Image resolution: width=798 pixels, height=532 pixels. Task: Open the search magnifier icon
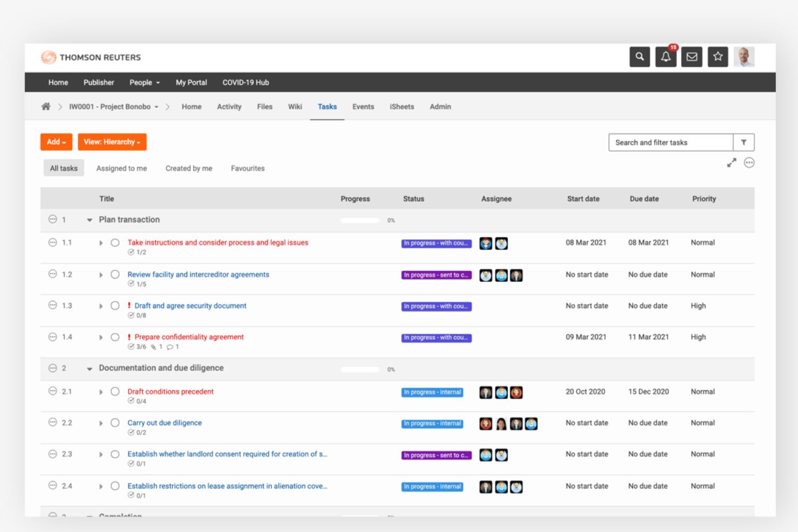(639, 57)
